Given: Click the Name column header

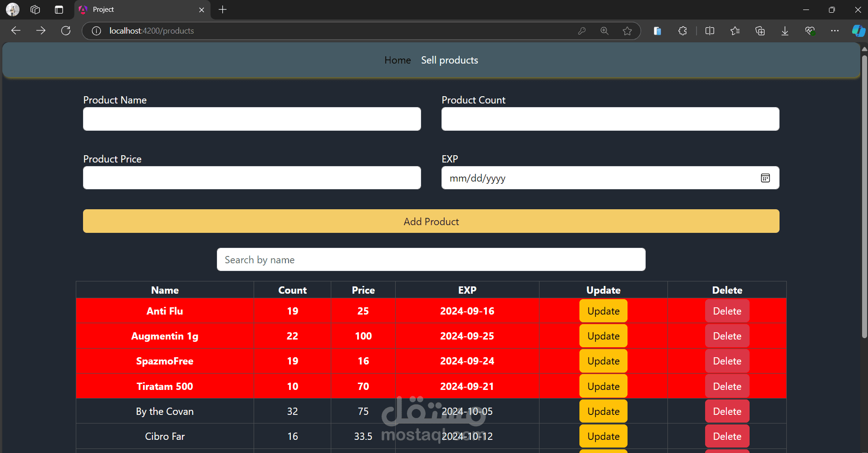Looking at the screenshot, I should point(165,290).
